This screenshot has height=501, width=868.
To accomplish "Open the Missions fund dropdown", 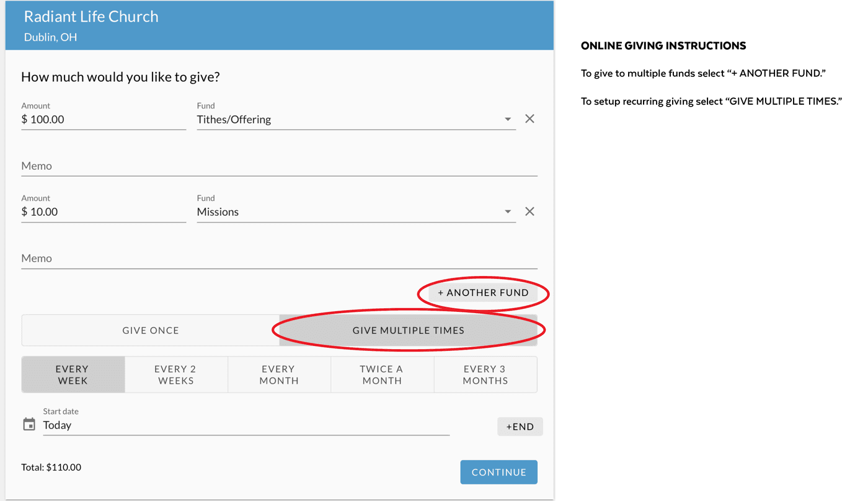I will coord(356,211).
